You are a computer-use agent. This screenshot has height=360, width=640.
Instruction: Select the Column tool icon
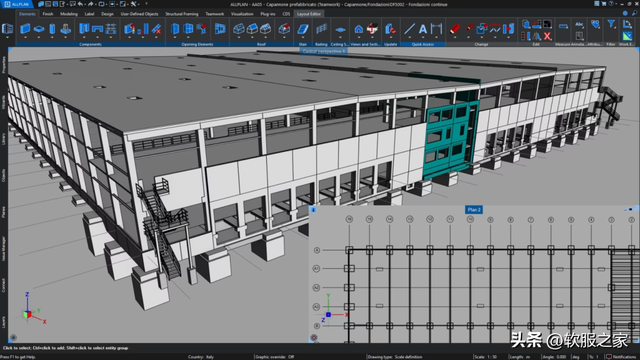click(x=52, y=29)
